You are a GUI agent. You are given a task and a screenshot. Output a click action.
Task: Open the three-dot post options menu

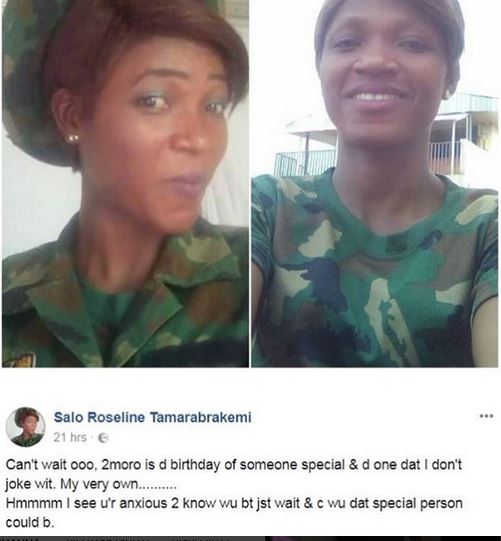click(x=487, y=416)
